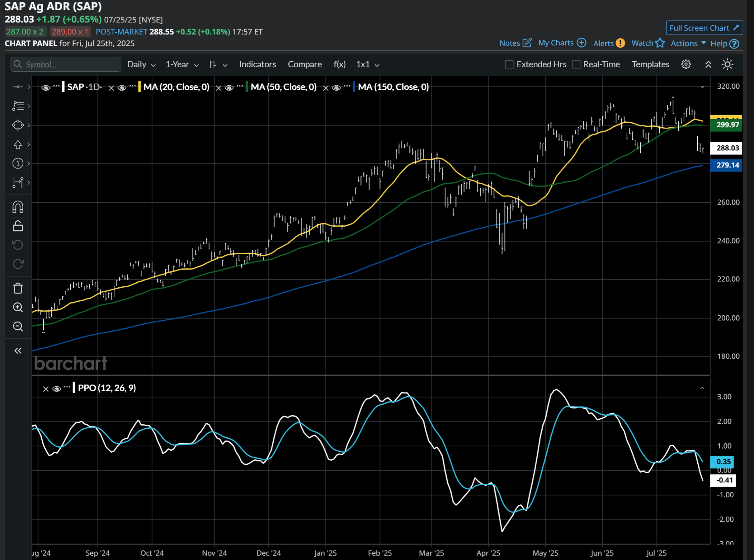Toggle visibility of SAP 1D series
Viewport: 754px width, 560px height.
tap(46, 88)
